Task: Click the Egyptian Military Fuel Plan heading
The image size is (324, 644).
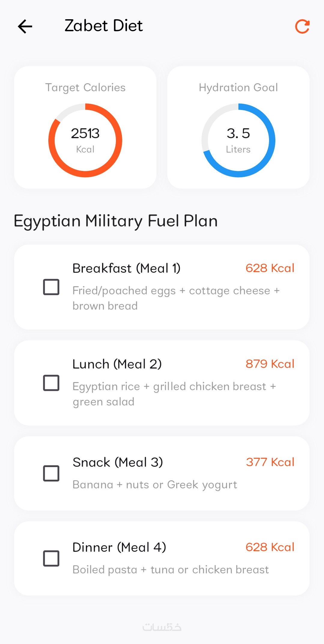Action: coord(116,221)
